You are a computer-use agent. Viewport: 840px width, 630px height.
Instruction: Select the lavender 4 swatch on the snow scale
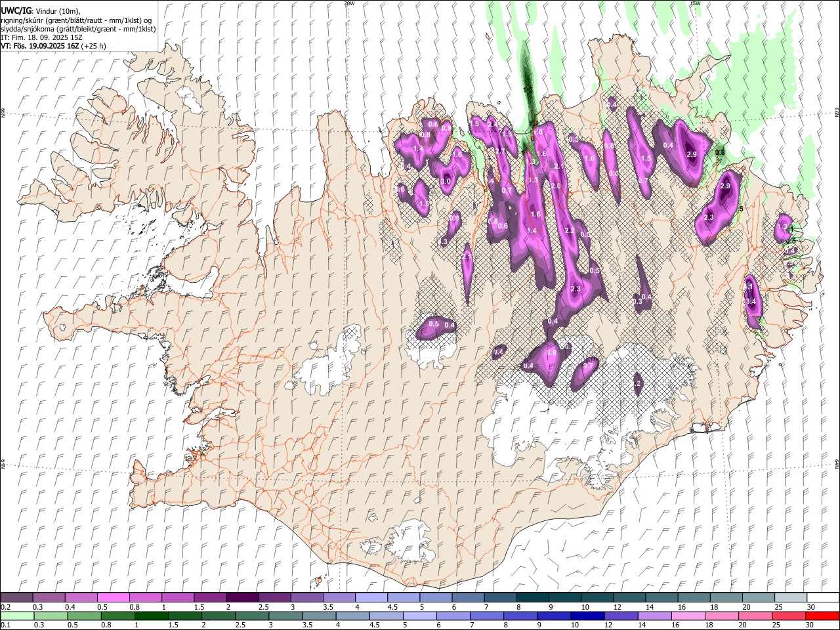[x=370, y=598]
